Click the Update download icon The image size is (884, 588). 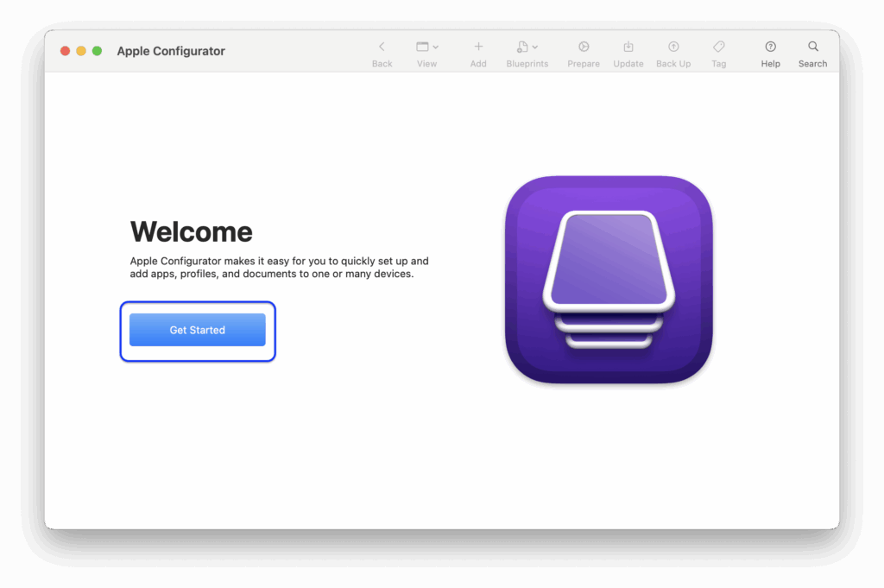[628, 47]
